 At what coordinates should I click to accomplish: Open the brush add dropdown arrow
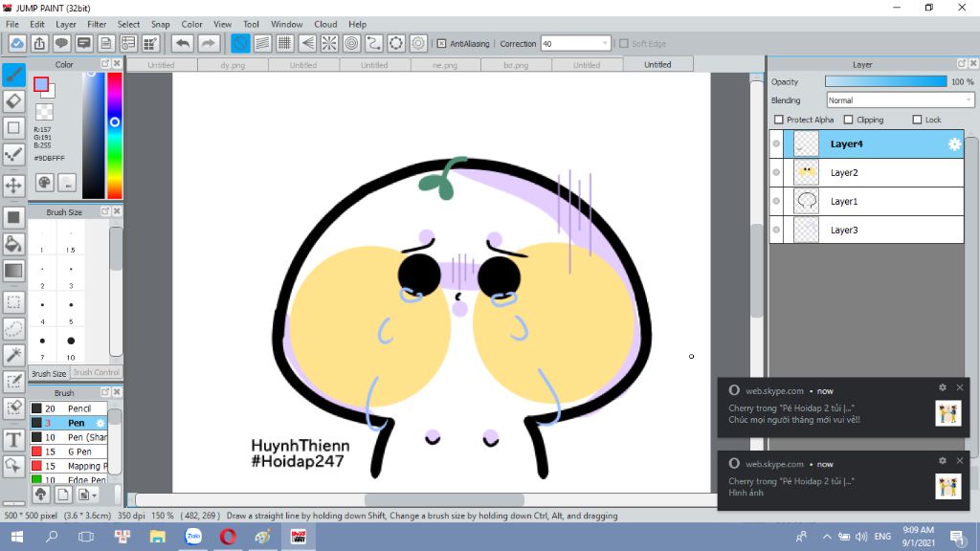[x=95, y=495]
